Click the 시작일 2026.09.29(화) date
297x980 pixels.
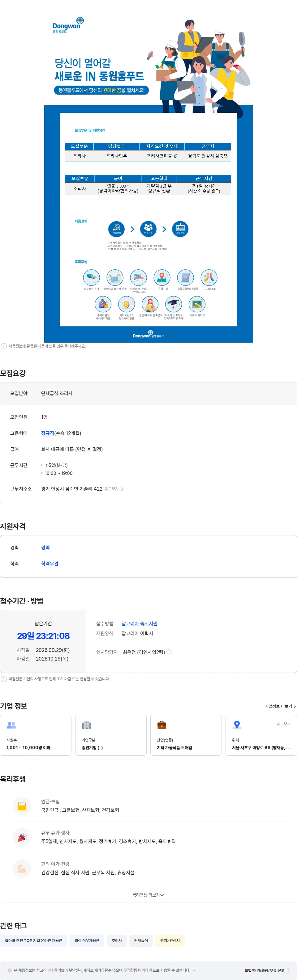[53, 650]
